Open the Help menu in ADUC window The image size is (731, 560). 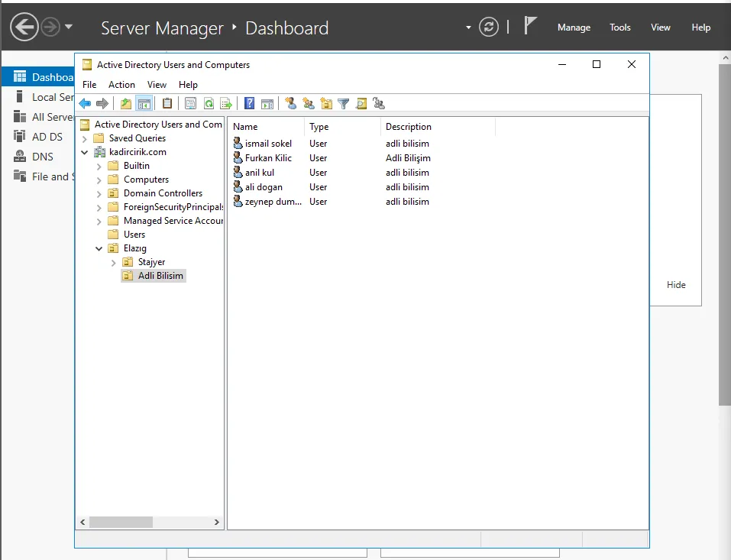pos(188,84)
